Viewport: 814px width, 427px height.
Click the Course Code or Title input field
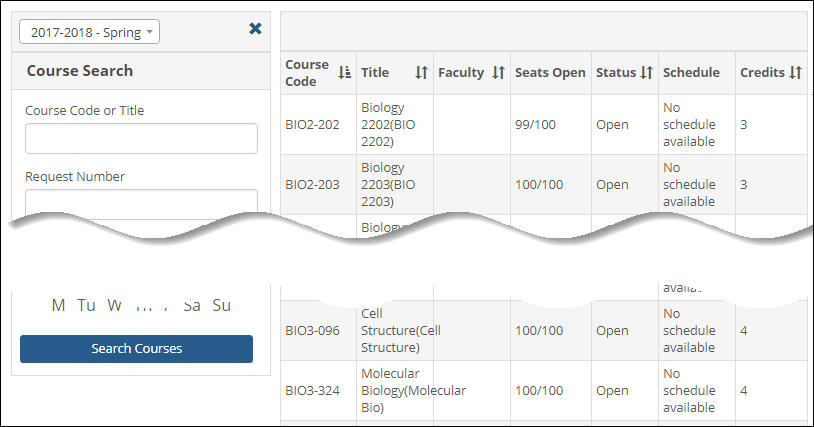tap(141, 139)
